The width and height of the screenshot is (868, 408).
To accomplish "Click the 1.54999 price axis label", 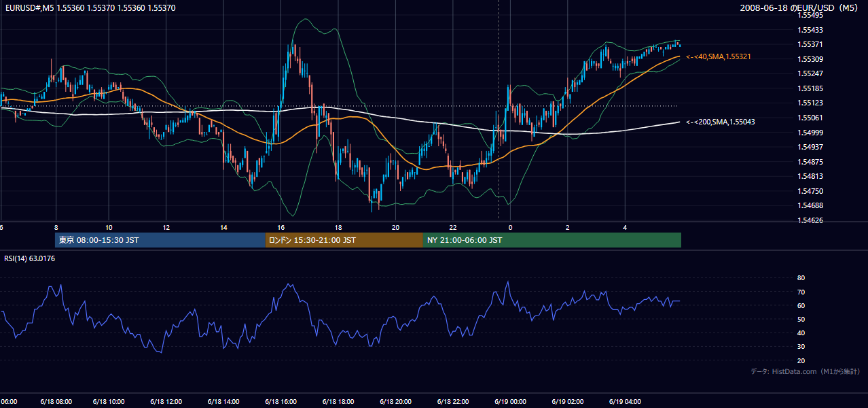I will (810, 133).
